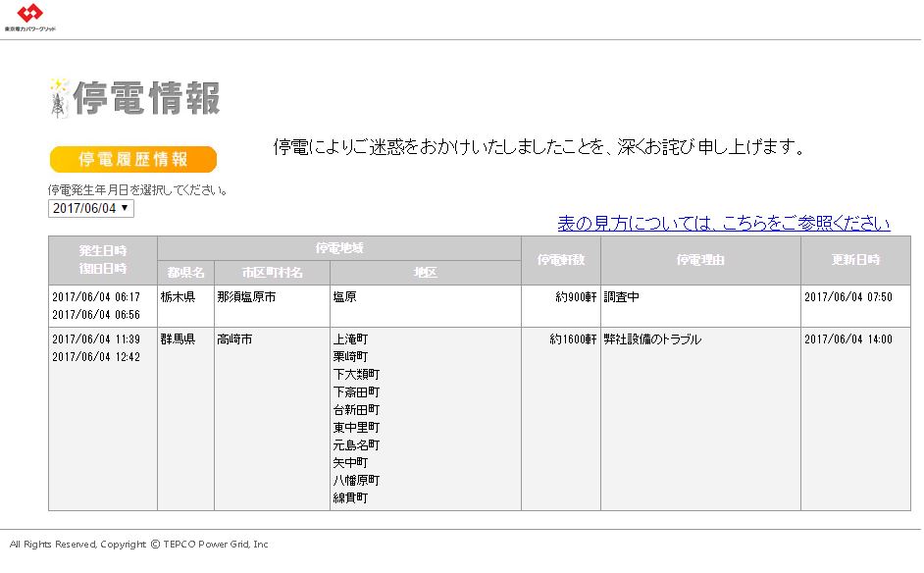Click the 弊社設備のトラブル reason cell
This screenshot has width=924, height=573.
pos(652,339)
